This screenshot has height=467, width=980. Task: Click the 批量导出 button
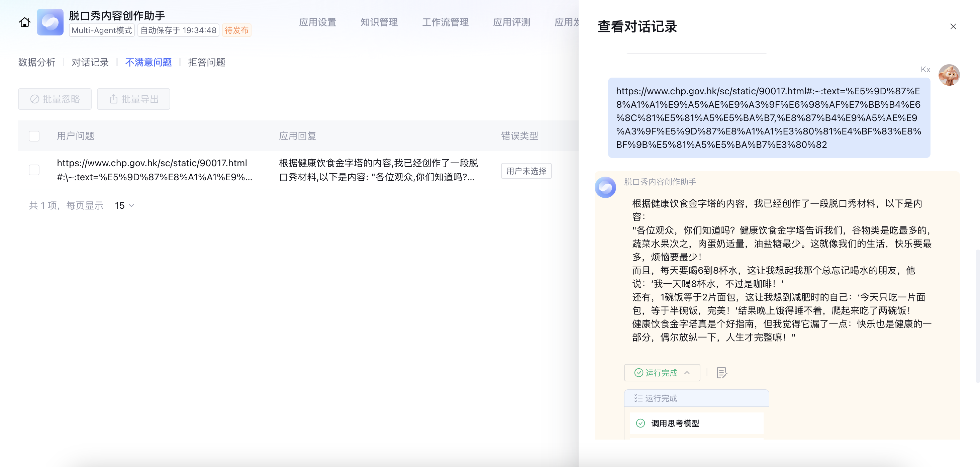coord(133,99)
